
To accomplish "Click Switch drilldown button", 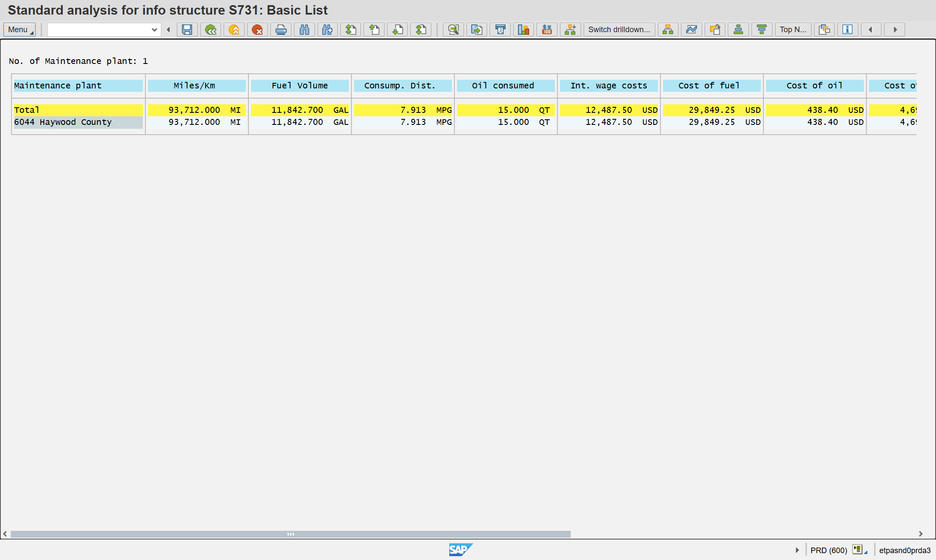I will 619,30.
